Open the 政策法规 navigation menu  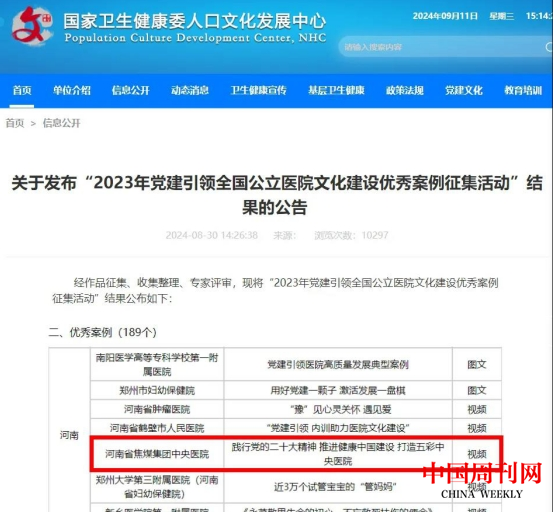pos(405,90)
